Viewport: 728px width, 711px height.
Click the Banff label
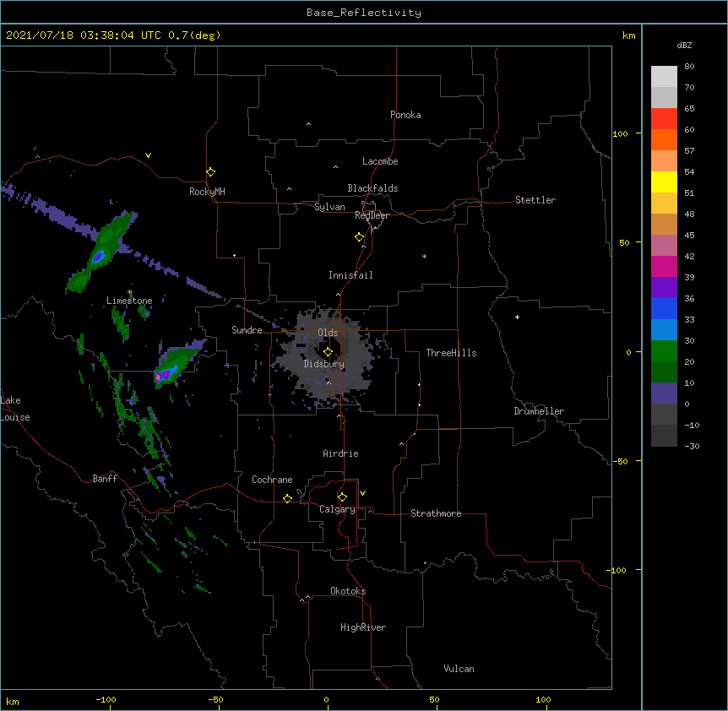pyautogui.click(x=105, y=479)
